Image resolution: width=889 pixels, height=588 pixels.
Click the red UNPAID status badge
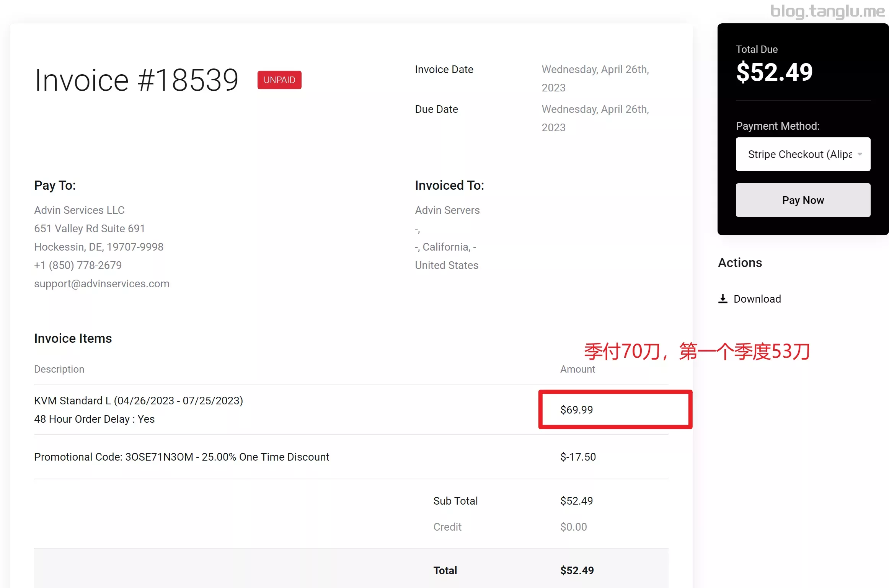coord(279,80)
